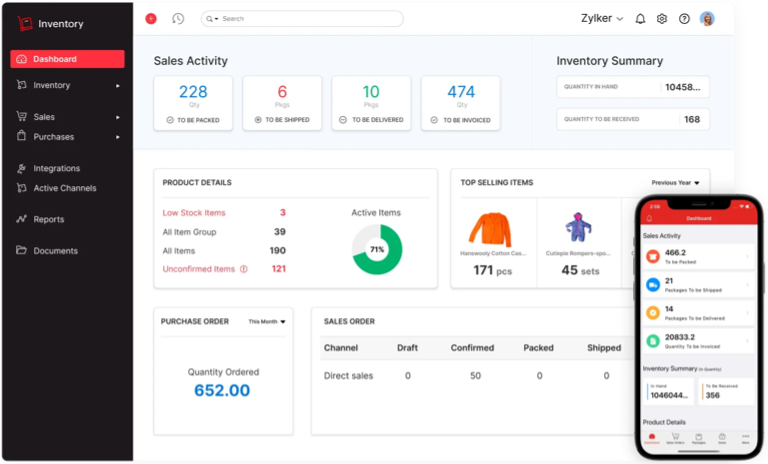Open the Previous Year dropdown
This screenshot has height=464, width=768.
[x=675, y=183]
